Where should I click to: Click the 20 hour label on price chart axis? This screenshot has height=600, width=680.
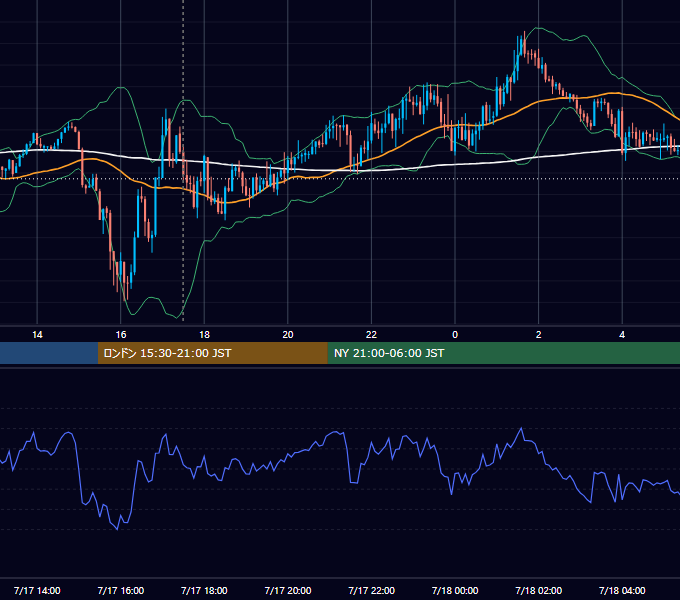pos(288,335)
